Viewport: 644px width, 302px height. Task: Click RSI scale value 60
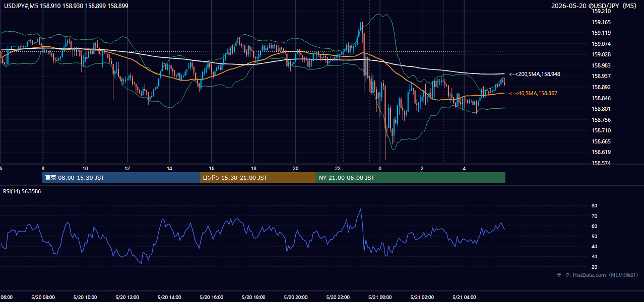click(x=594, y=226)
